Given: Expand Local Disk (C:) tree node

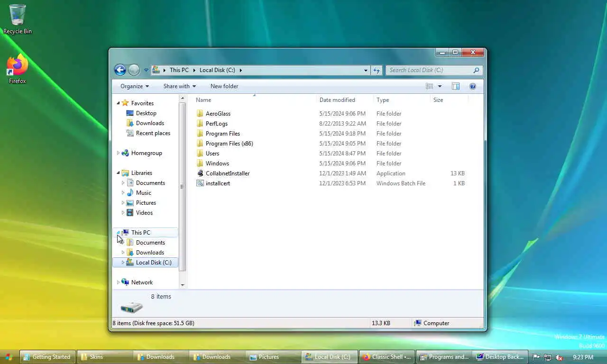Looking at the screenshot, I should coord(123,263).
